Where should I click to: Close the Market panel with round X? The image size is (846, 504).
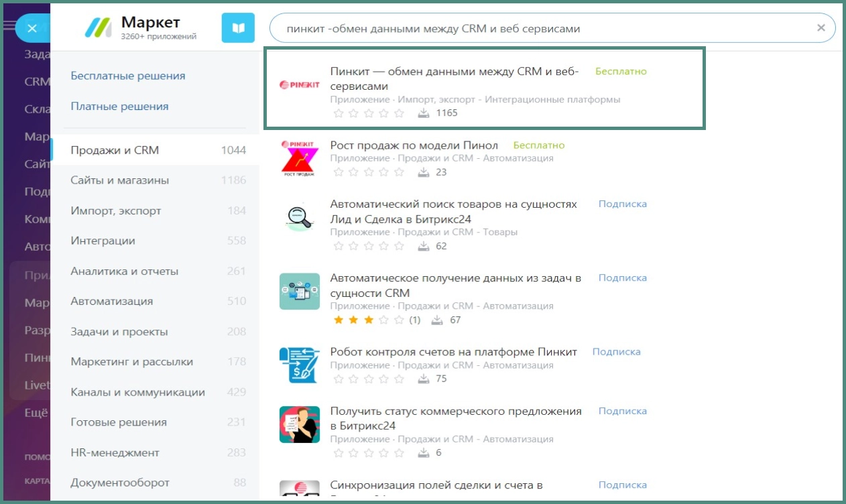32,28
